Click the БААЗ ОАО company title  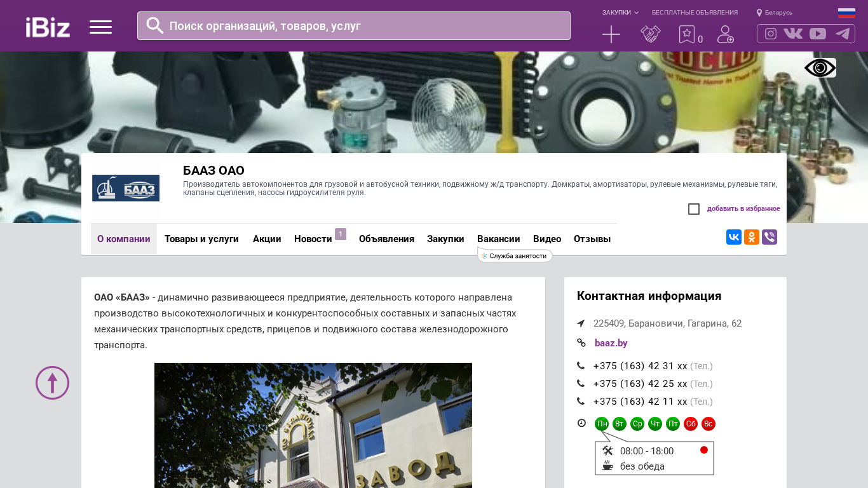pos(214,170)
